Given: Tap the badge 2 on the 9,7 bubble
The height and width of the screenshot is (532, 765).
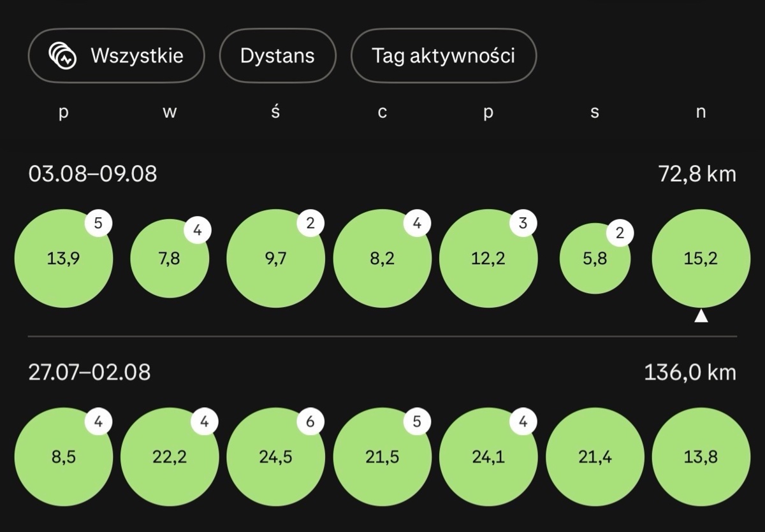Looking at the screenshot, I should [311, 223].
